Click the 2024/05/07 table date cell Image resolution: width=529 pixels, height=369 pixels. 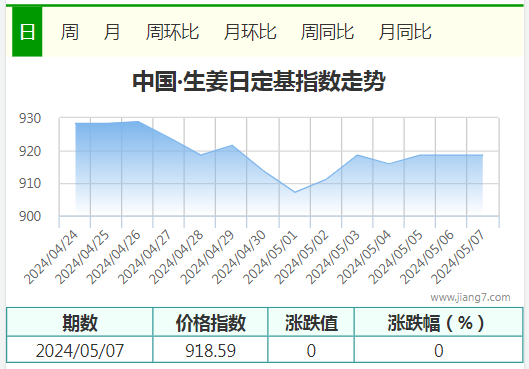80,350
